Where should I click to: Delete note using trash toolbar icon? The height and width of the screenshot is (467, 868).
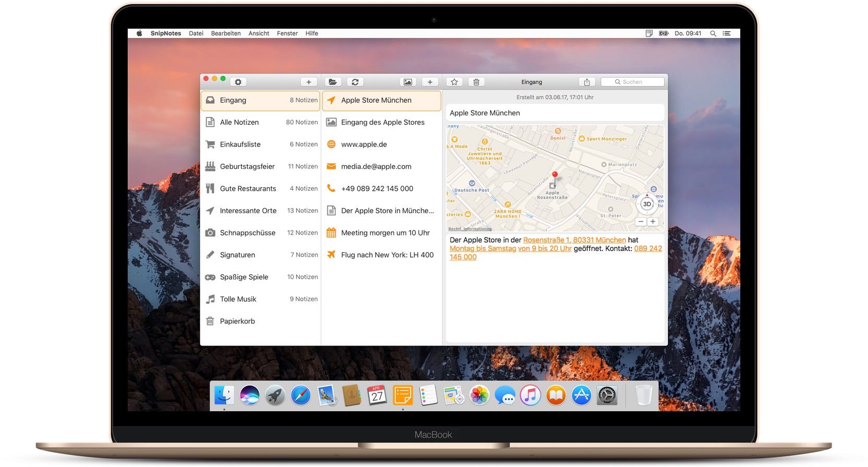tap(476, 82)
